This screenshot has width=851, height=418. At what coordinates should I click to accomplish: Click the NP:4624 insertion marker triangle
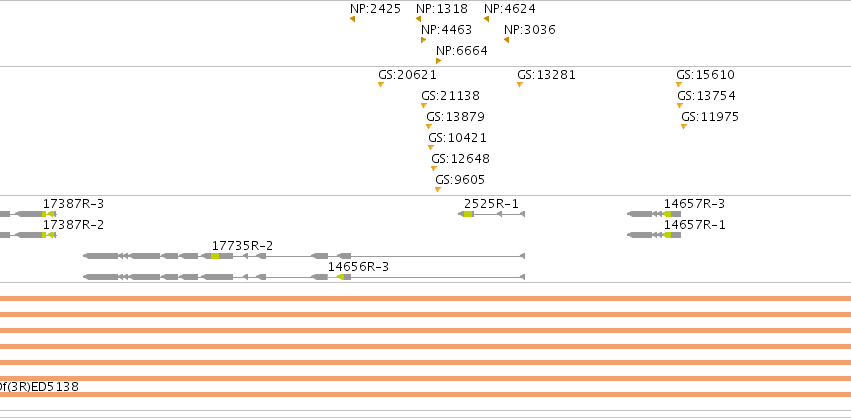click(x=486, y=19)
